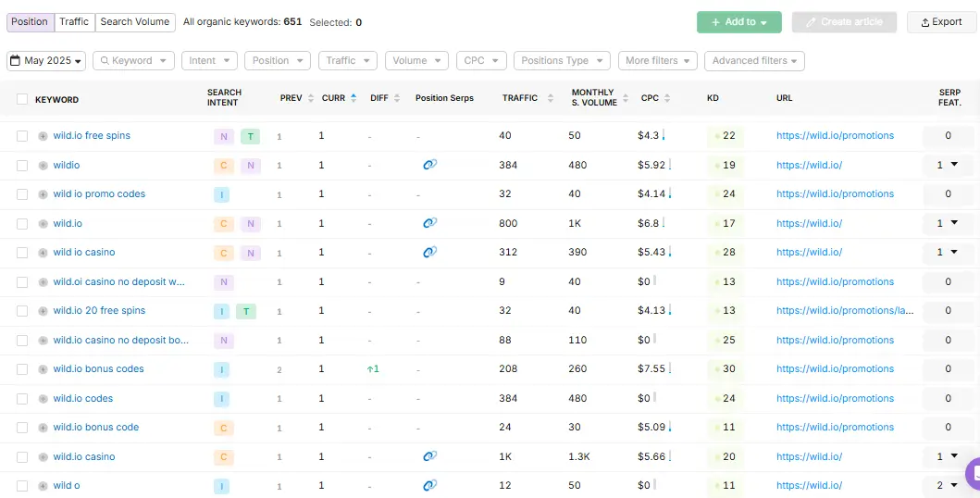The height and width of the screenshot is (498, 980).
Task: Open the Positions Type dropdown
Action: click(562, 60)
